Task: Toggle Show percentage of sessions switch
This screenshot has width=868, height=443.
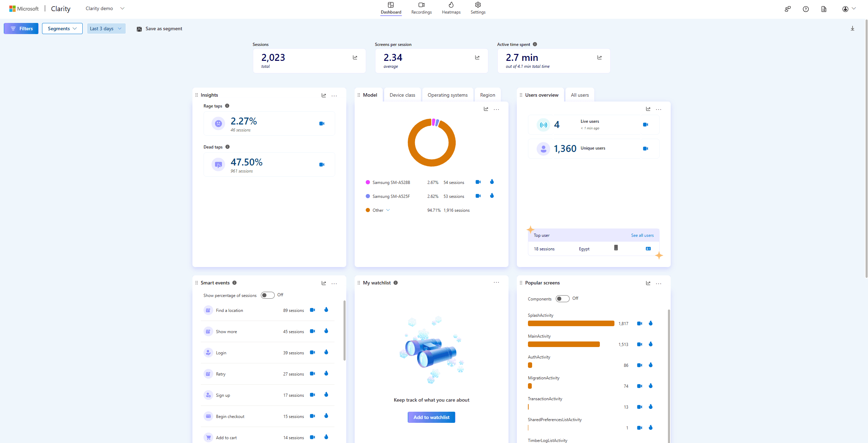Action: [267, 295]
